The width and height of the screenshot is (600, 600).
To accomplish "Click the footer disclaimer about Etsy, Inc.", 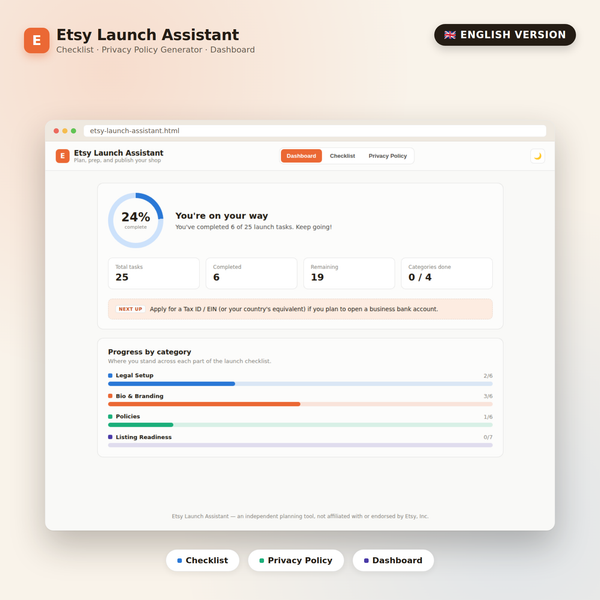I will (300, 517).
